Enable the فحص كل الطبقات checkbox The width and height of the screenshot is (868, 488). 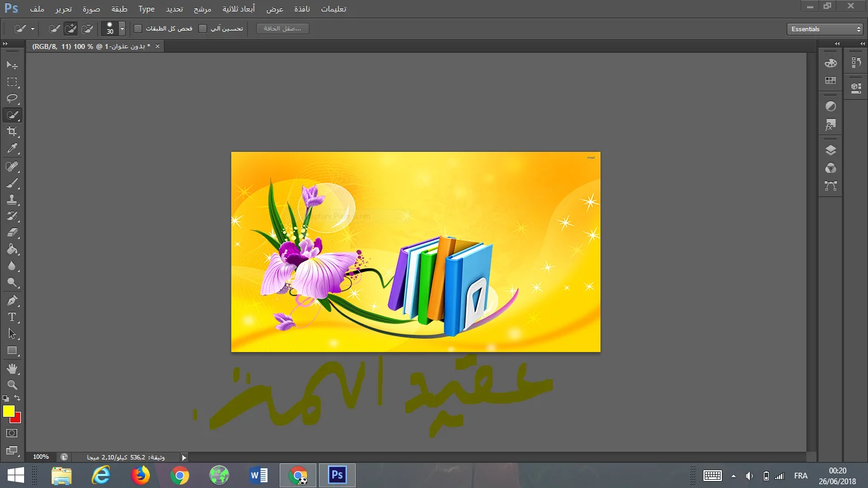point(138,29)
